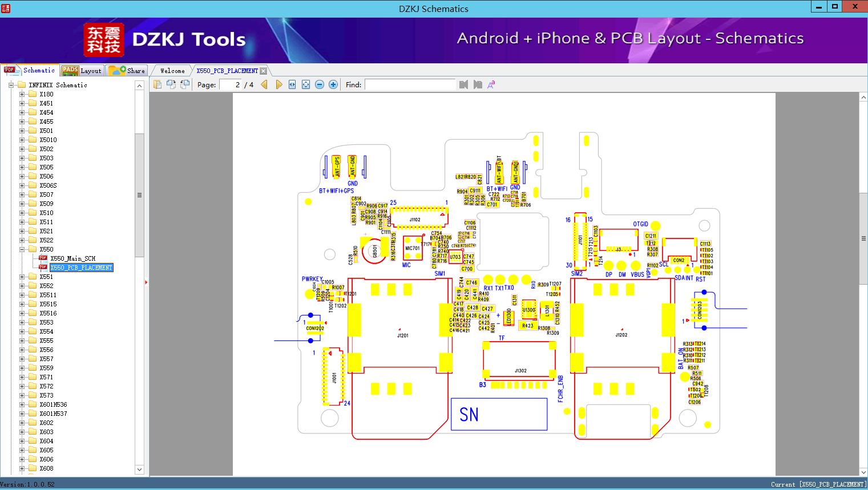Open X550_Main_SCH PDF file icon
Viewport: 868px width, 490px height.
[43, 258]
